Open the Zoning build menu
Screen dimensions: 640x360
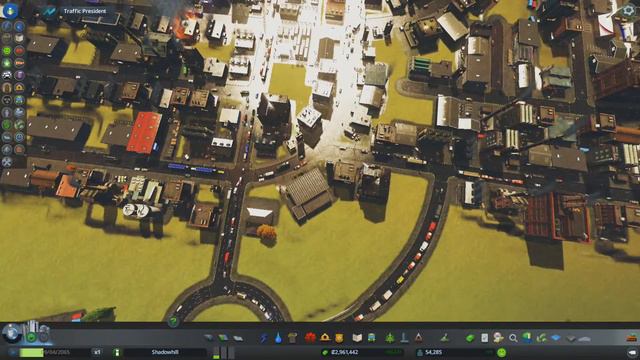(223, 338)
